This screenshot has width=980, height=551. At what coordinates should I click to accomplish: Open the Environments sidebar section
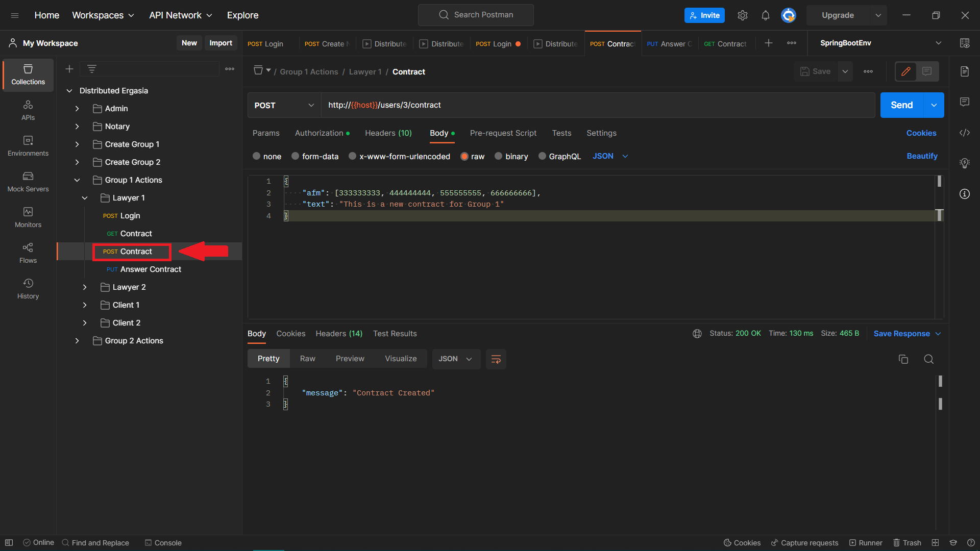pyautogui.click(x=28, y=146)
